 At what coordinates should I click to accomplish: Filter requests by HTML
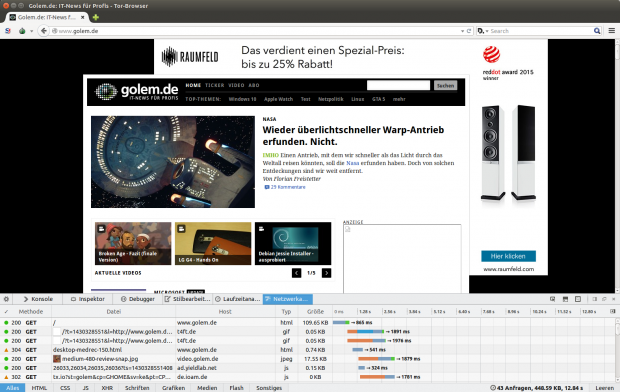(x=39, y=388)
